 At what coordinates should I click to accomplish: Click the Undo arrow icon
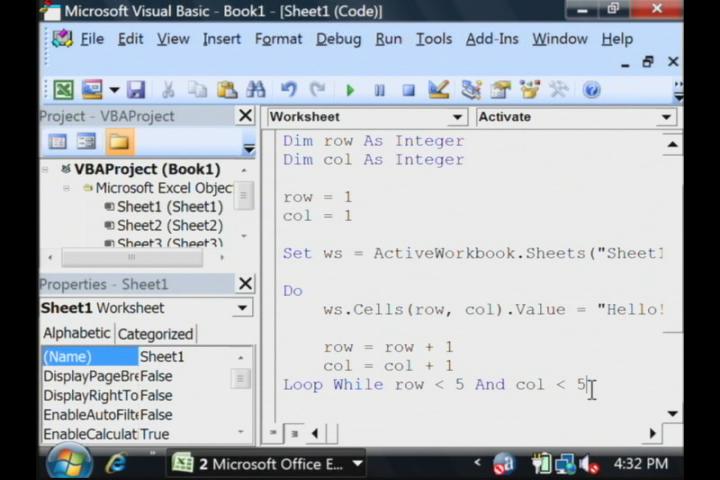click(x=289, y=90)
